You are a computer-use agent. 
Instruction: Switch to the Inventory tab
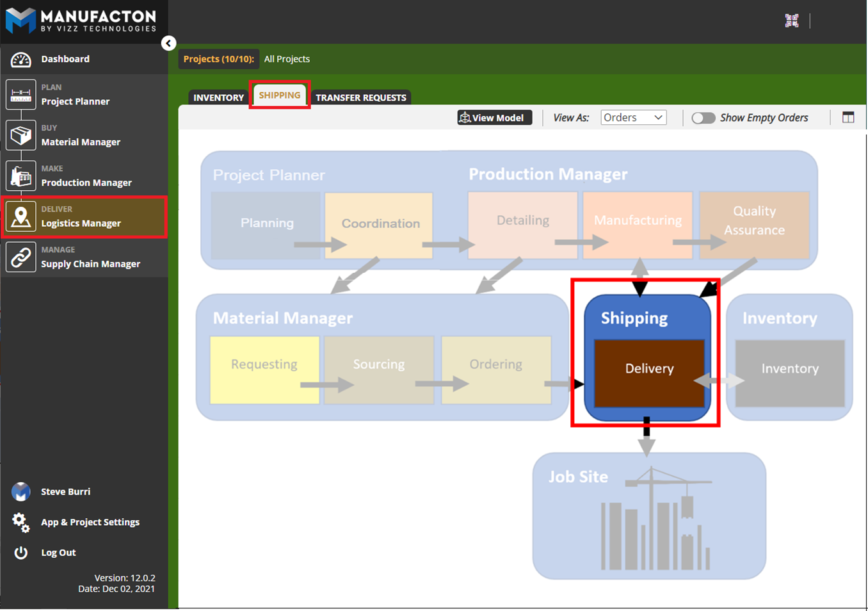[218, 98]
